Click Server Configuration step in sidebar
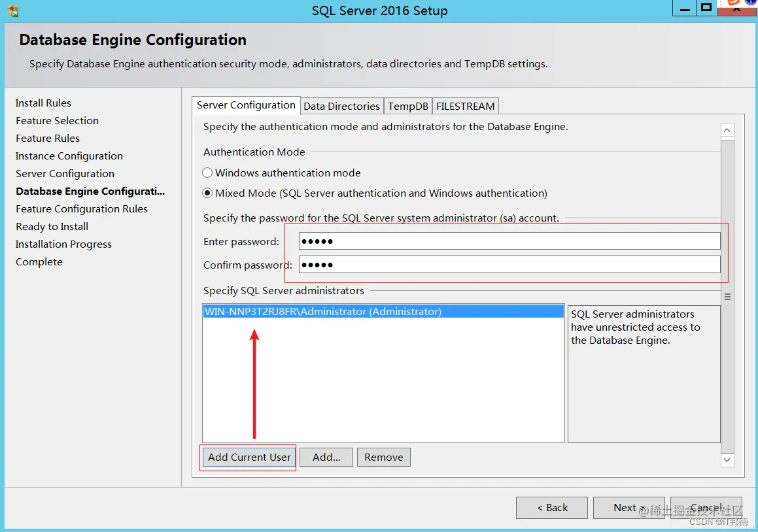Image resolution: width=758 pixels, height=532 pixels. pos(65,173)
